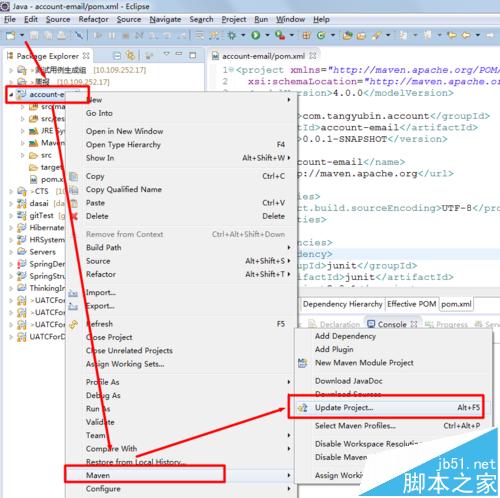
Task: Click the green Run toolbar icon
Action: pos(256,35)
